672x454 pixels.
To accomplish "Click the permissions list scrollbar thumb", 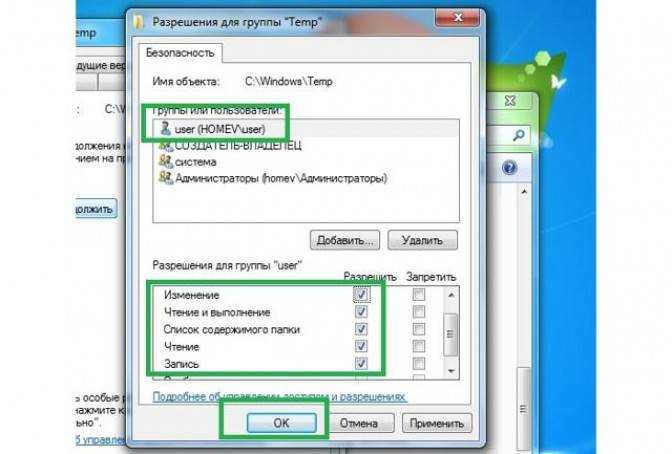I will (451, 335).
